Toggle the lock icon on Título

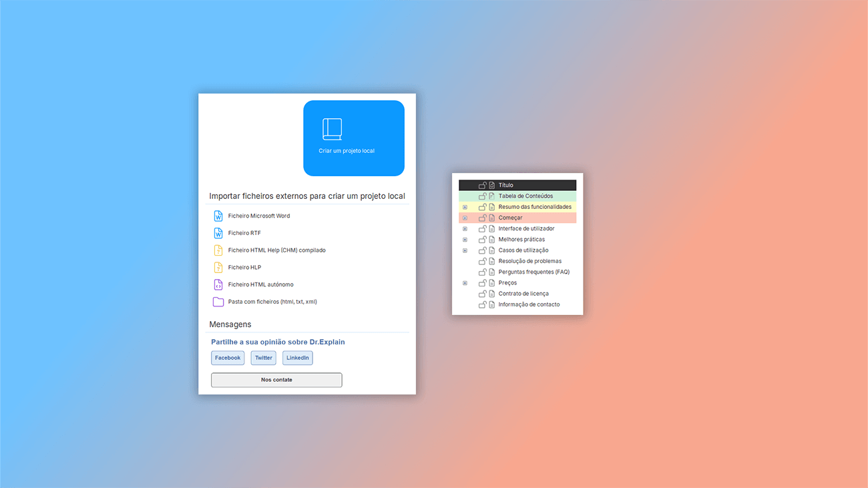coord(482,186)
